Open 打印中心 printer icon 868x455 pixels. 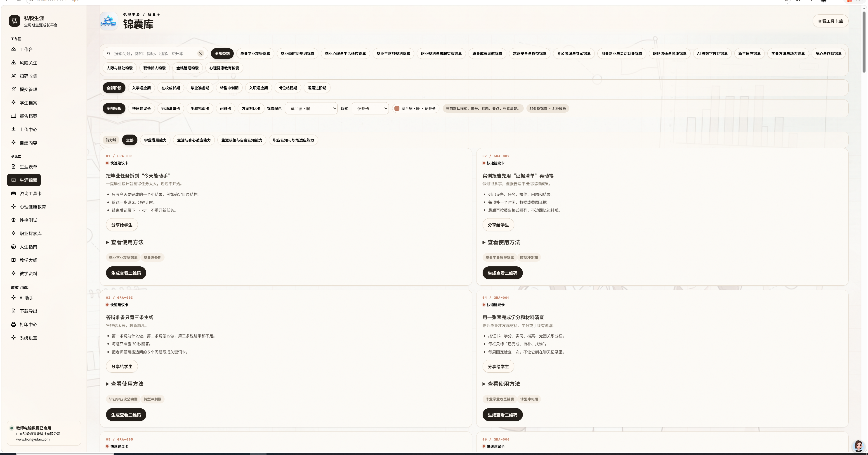point(14,324)
